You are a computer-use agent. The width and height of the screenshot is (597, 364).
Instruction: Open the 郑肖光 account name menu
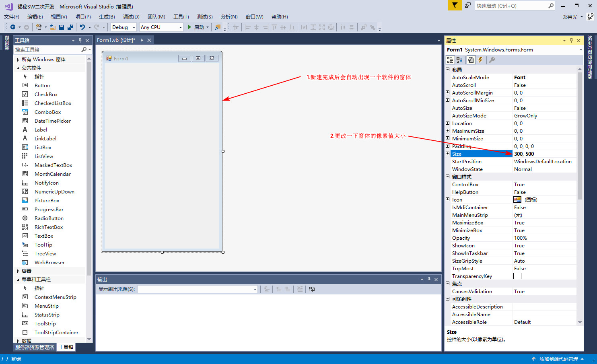click(x=572, y=17)
